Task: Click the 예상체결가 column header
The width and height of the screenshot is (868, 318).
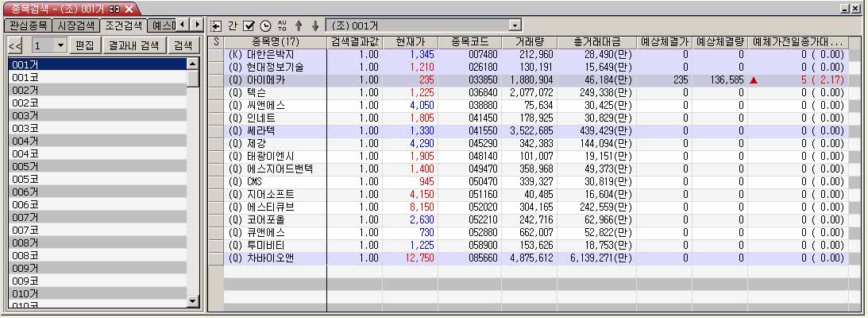Action: [x=664, y=42]
